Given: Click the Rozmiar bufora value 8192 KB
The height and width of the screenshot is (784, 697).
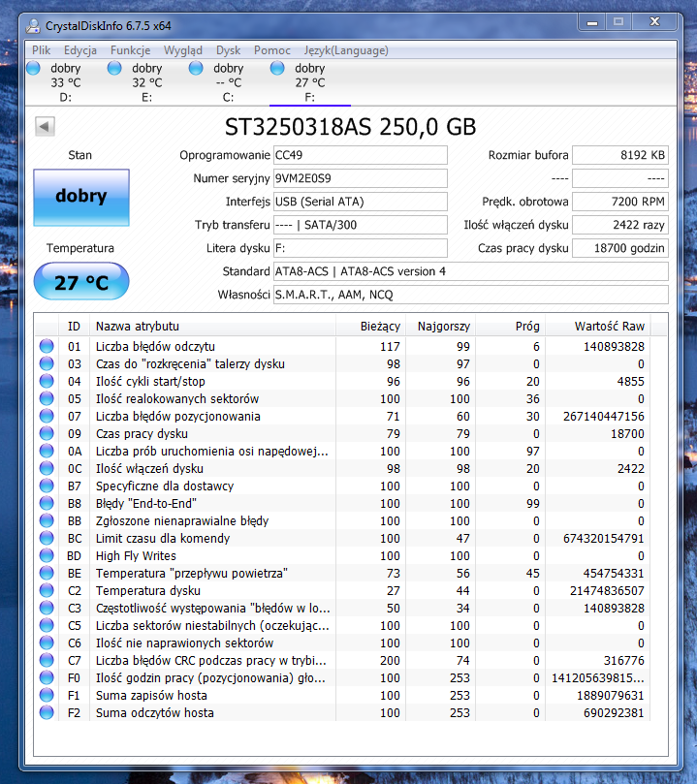Looking at the screenshot, I should tap(620, 155).
